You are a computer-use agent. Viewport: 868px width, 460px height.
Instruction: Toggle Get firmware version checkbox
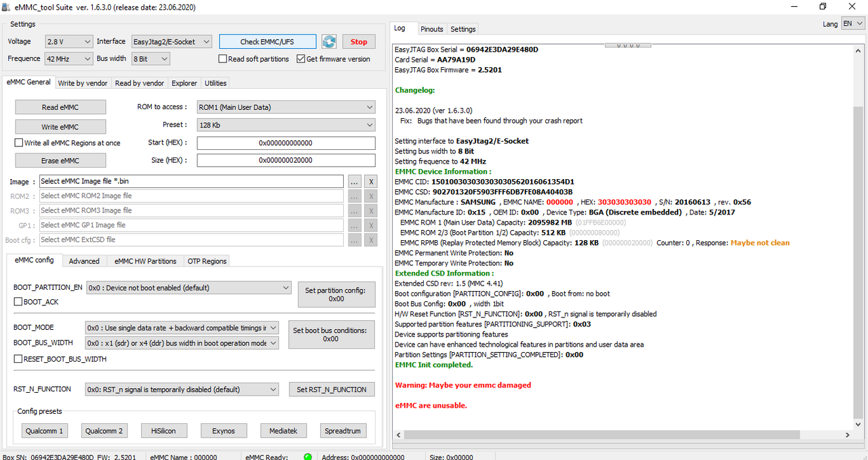(x=301, y=59)
